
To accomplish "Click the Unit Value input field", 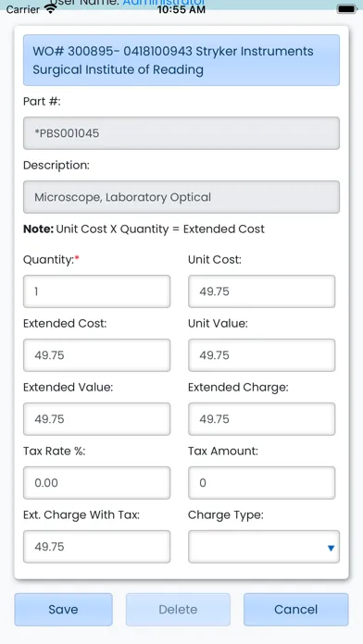I will (x=261, y=355).
